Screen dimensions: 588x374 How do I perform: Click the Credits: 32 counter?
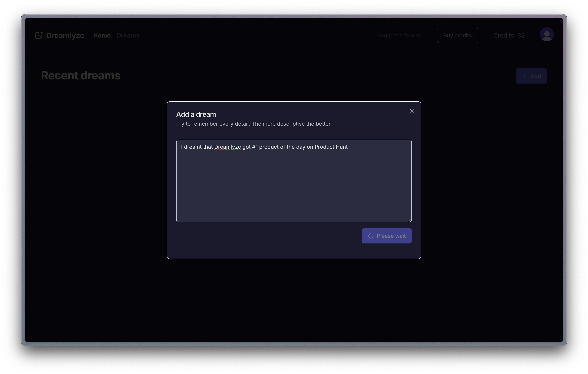509,35
